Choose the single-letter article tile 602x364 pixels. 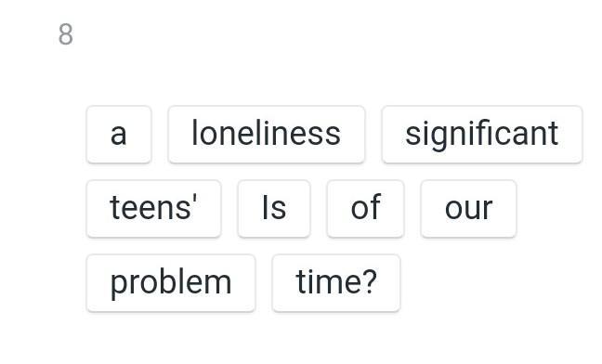[x=119, y=135]
